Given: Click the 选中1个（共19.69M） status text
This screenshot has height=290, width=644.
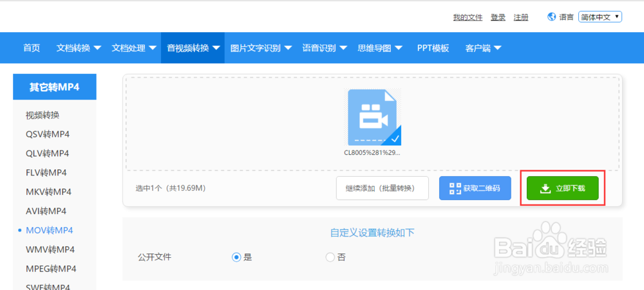Looking at the screenshot, I should click(x=171, y=188).
